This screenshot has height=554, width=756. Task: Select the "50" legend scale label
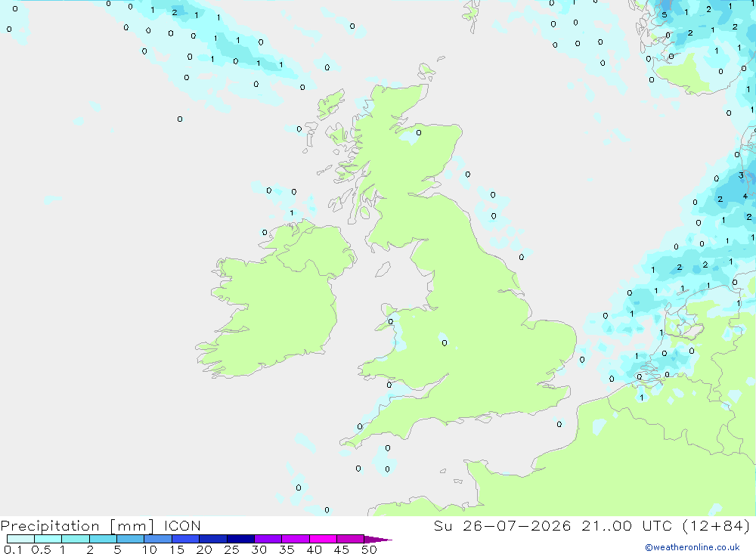(x=370, y=549)
